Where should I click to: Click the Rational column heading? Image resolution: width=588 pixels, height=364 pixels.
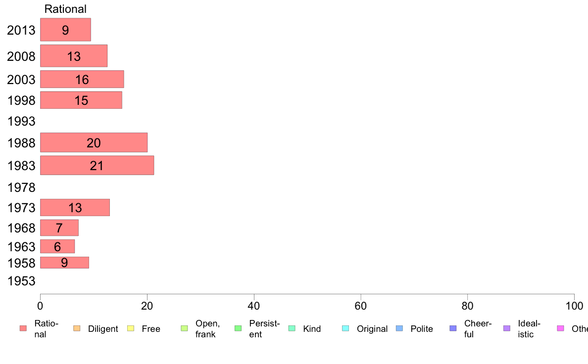click(65, 9)
